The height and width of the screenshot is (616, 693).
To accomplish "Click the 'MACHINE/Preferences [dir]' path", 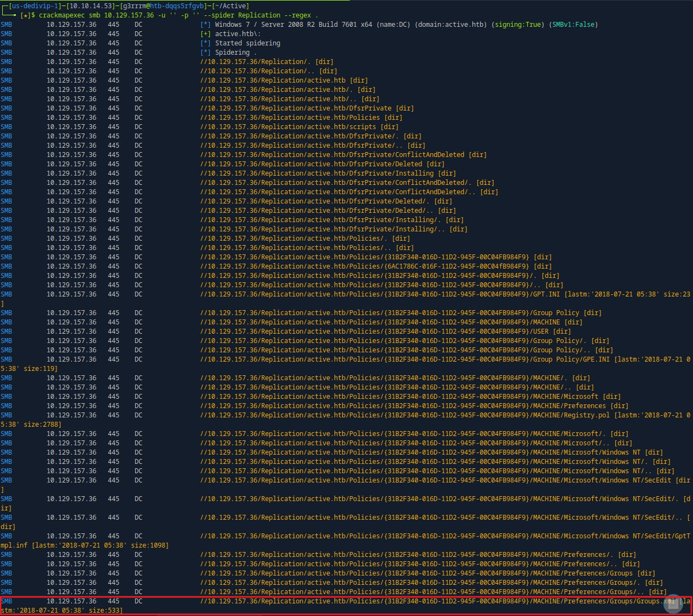I will click(x=414, y=406).
